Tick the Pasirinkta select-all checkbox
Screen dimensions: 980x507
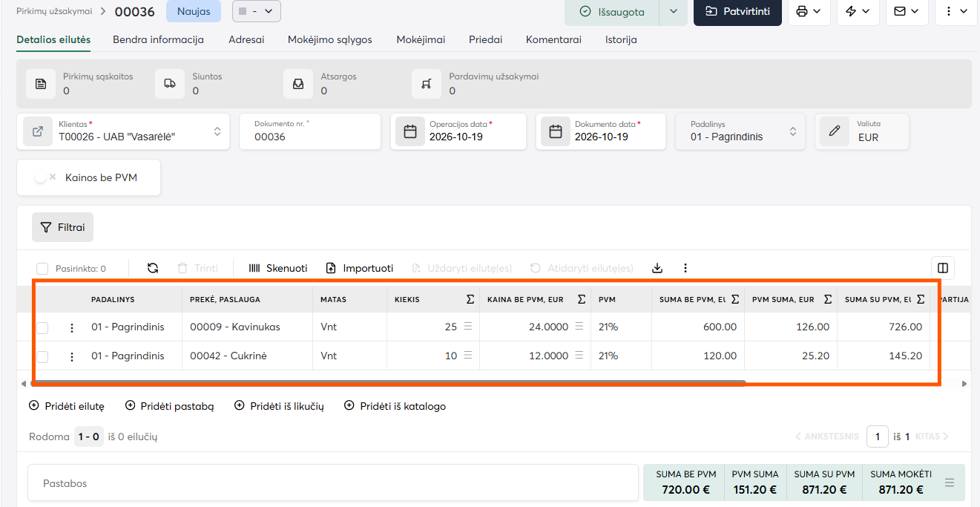point(42,269)
